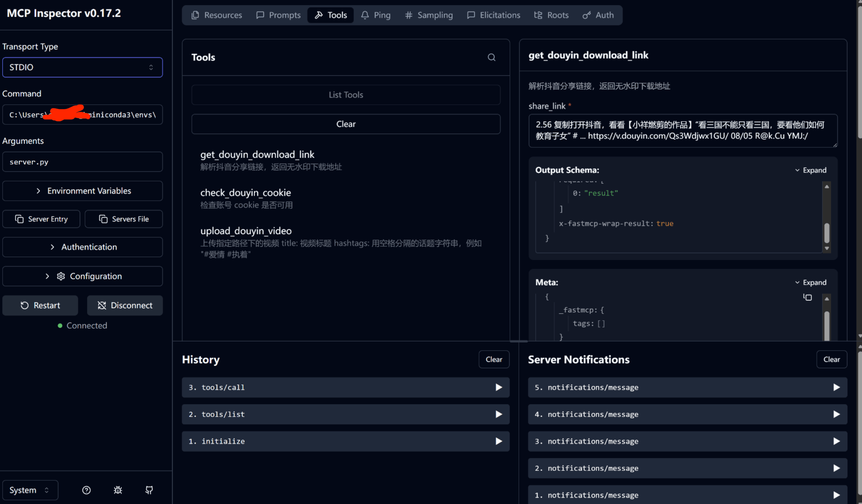This screenshot has height=504, width=862.
Task: Clear the History list
Action: tap(494, 359)
